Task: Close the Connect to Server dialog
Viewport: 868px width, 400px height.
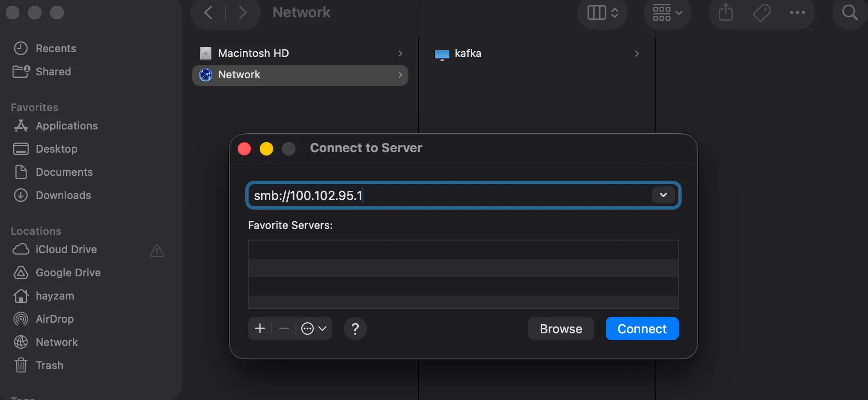Action: 244,149
